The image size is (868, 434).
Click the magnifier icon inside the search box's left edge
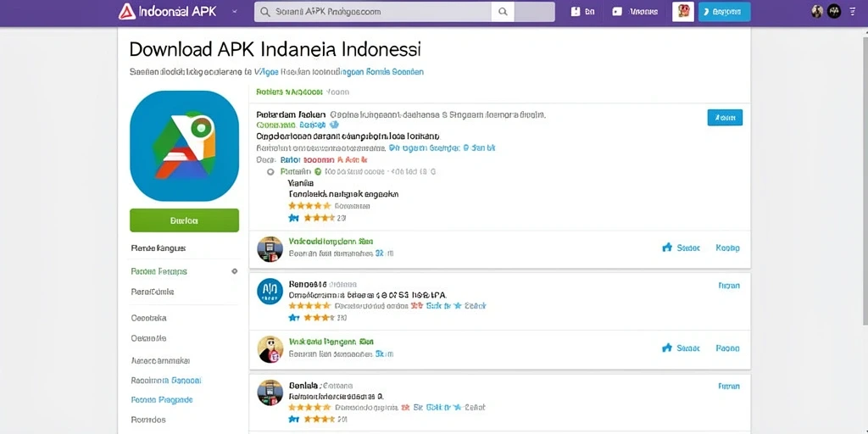tap(265, 12)
